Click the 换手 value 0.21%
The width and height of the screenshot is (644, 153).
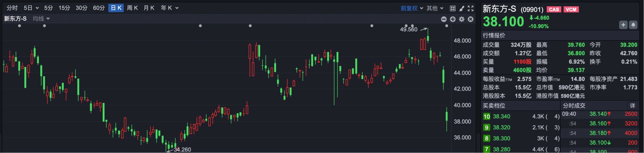[x=629, y=62]
